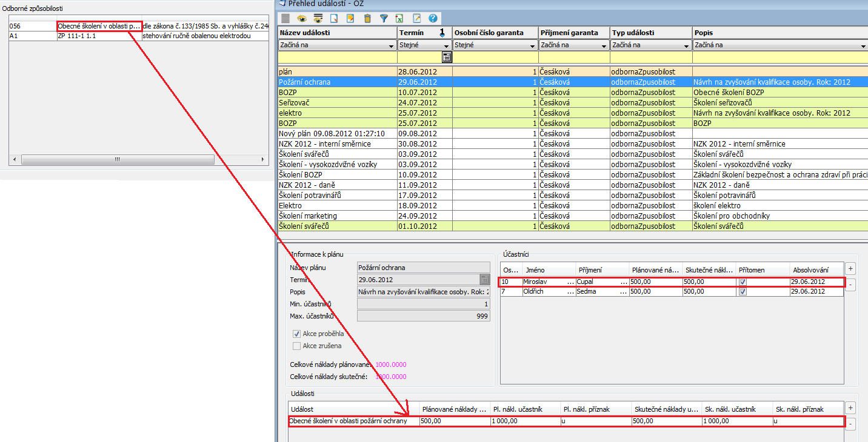Open filter dropdown under Název události column

pyautogui.click(x=391, y=45)
